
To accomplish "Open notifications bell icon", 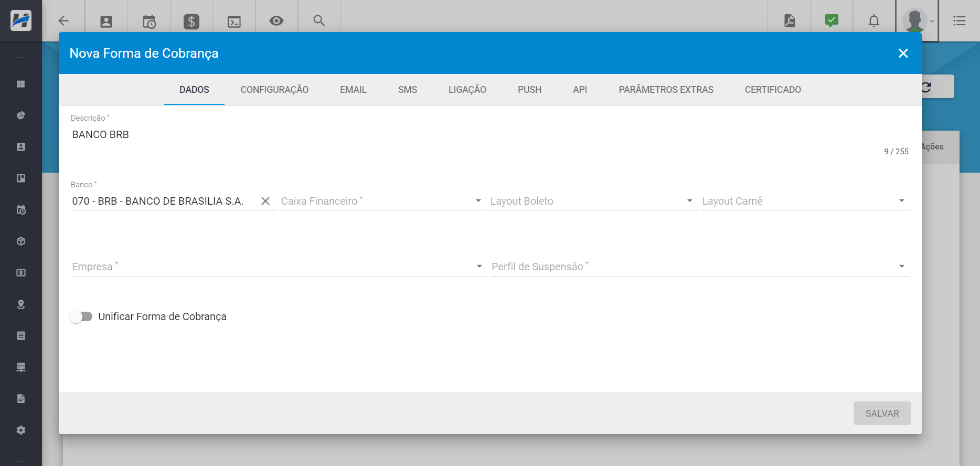I will (874, 21).
